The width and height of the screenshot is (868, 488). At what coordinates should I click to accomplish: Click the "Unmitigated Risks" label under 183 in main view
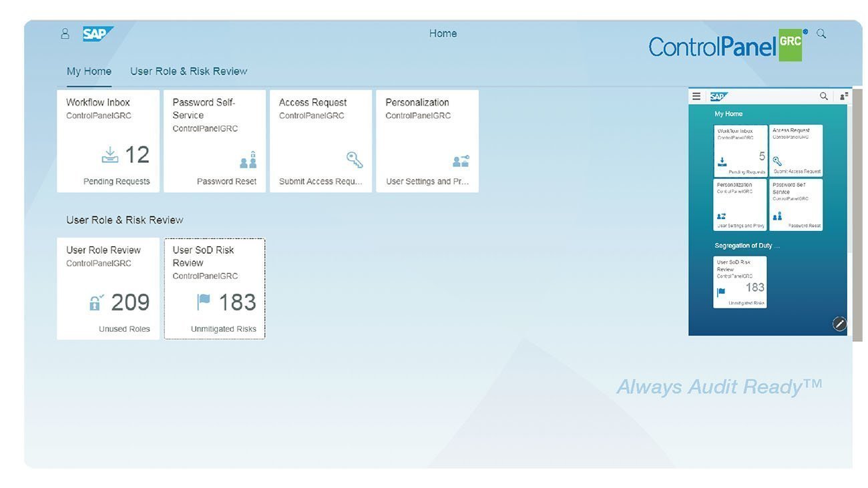224,329
